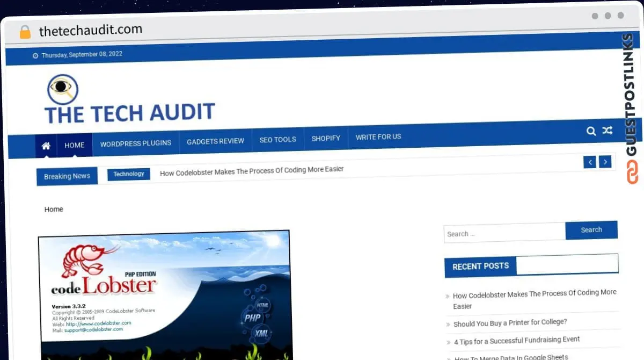Click the Home breadcrumb link
644x360 pixels.
(54, 210)
